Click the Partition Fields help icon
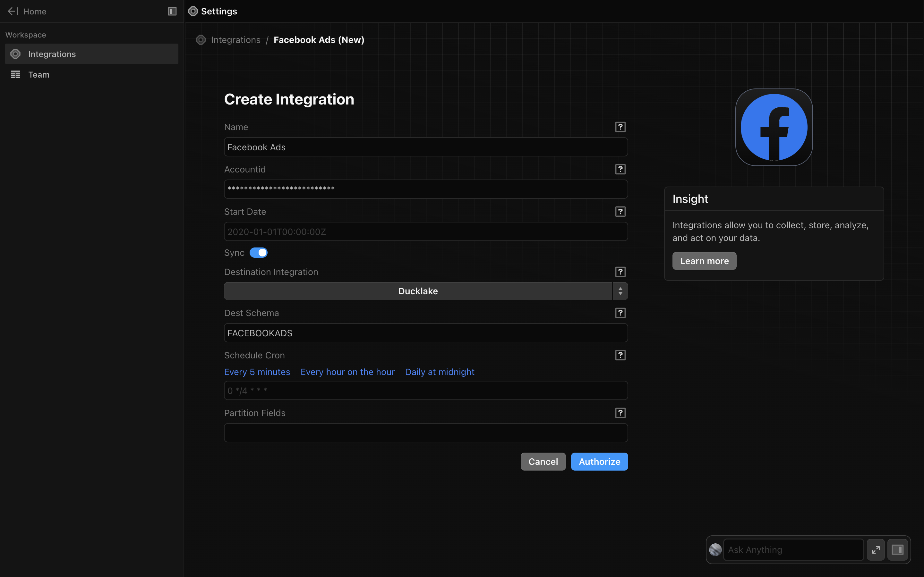The image size is (924, 577). tap(620, 413)
